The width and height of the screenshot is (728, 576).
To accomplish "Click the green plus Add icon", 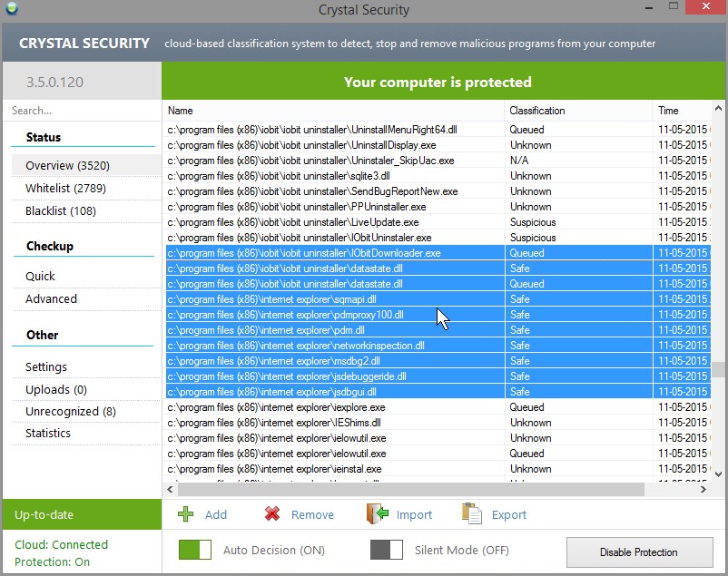I will pos(186,514).
